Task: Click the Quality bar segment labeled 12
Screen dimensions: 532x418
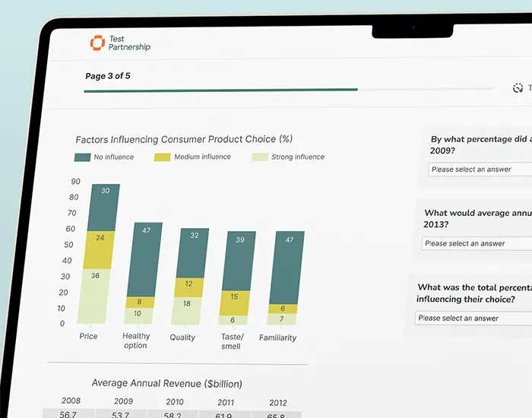Action: tap(188, 288)
